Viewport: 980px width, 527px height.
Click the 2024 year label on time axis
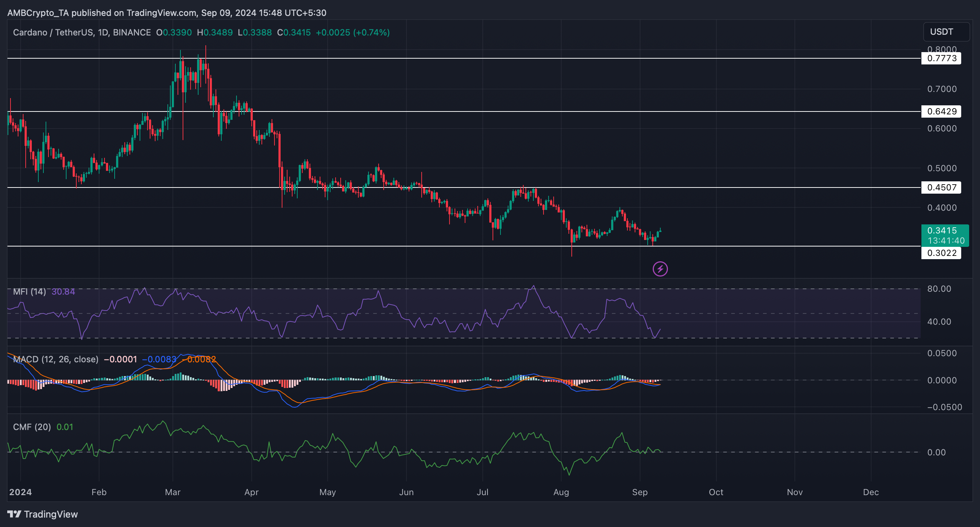pos(21,492)
